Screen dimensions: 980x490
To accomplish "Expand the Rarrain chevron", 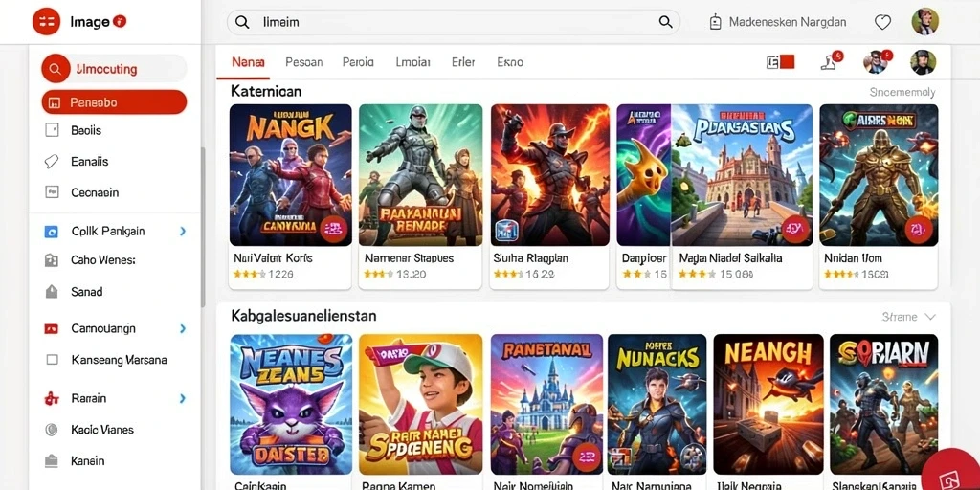I will tap(183, 398).
